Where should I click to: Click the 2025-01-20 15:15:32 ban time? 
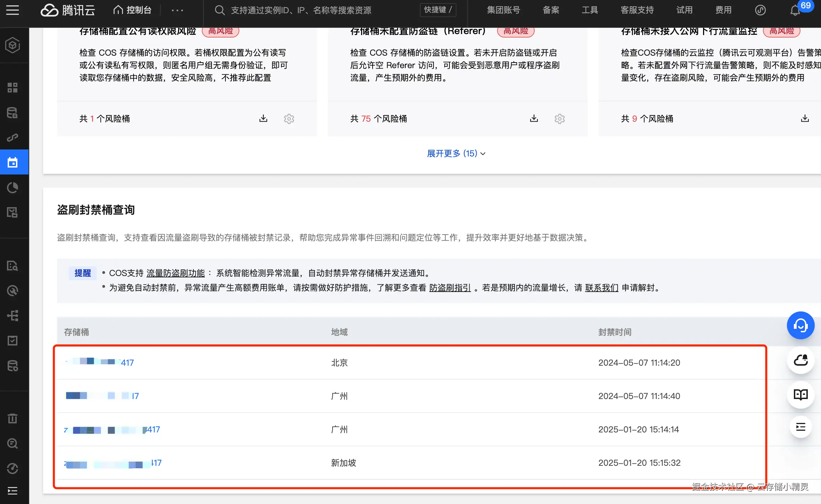[x=639, y=463]
